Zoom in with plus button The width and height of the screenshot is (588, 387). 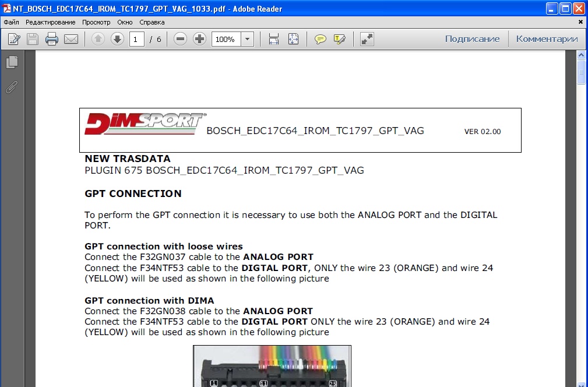point(199,39)
